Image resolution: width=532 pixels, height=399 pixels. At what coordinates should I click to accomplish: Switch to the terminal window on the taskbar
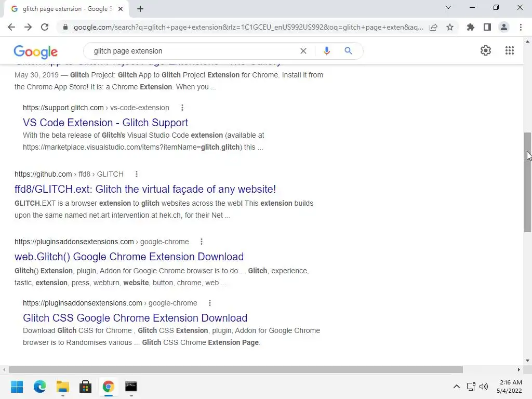pyautogui.click(x=131, y=387)
